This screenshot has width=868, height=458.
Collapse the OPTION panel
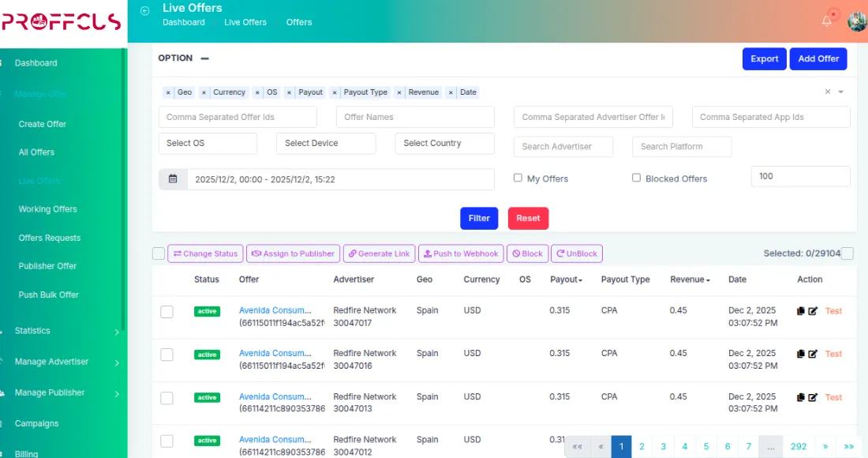(205, 58)
